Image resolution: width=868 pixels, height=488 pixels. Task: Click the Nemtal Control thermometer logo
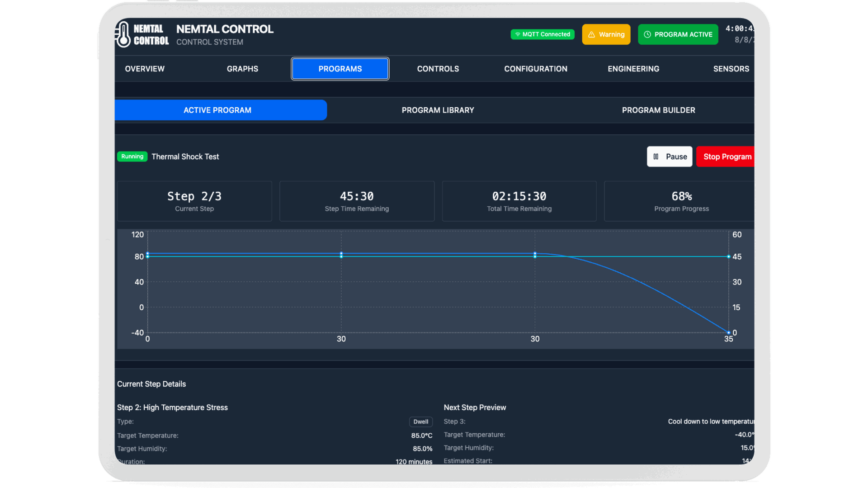tap(123, 35)
